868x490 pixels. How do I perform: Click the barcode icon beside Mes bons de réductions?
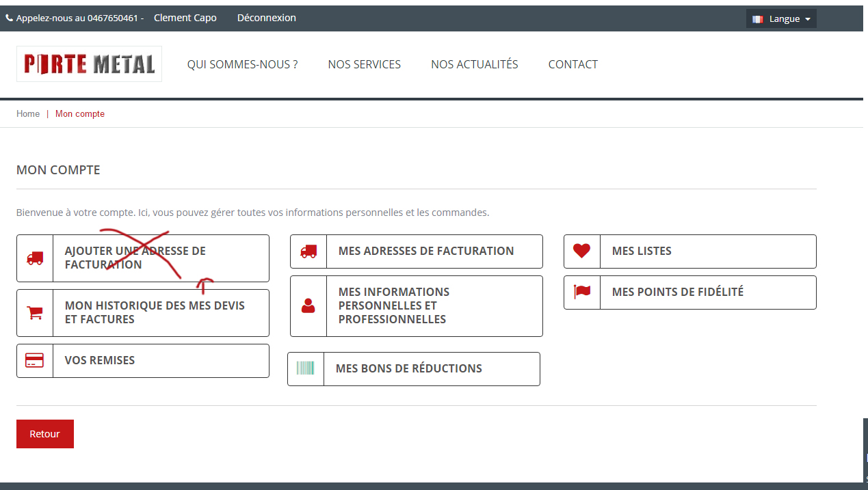pos(305,368)
